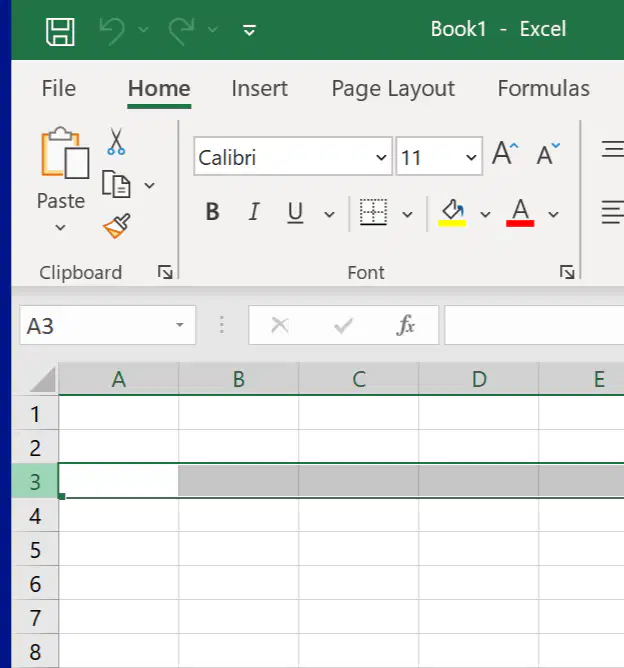The width and height of the screenshot is (624, 668).
Task: Select row 5 header
Action: pyautogui.click(x=35, y=549)
